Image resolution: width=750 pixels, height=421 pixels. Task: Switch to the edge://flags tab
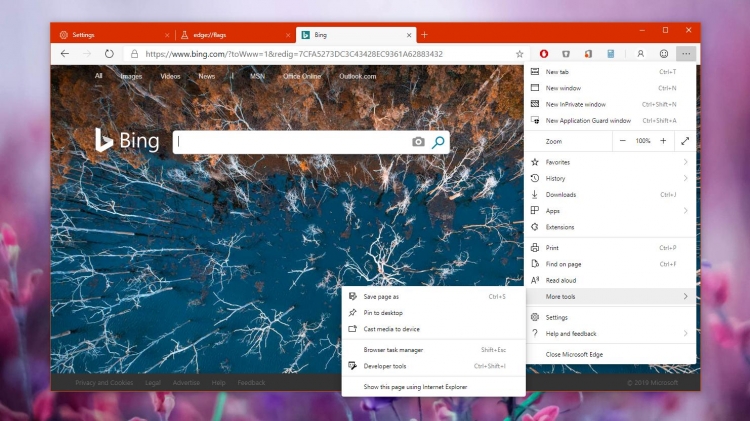(234, 35)
